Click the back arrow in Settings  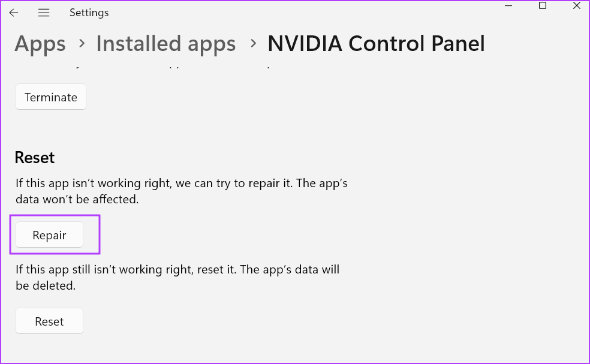14,13
